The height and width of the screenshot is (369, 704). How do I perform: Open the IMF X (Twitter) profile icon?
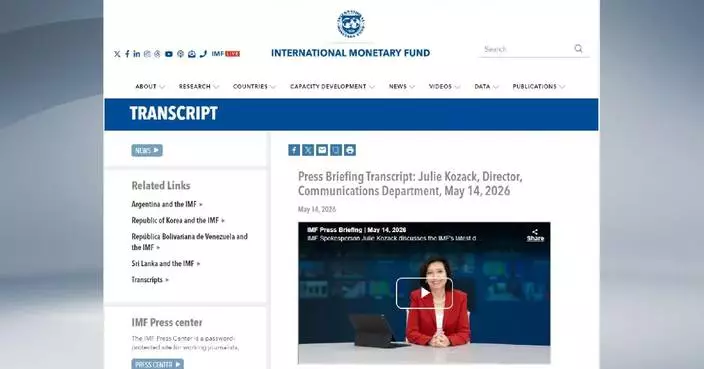pos(117,54)
